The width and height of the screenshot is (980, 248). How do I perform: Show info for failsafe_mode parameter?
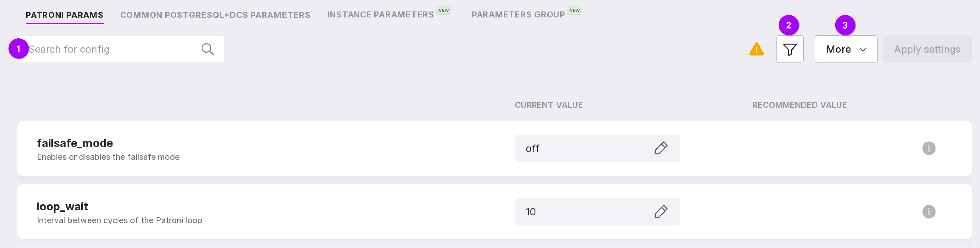[x=928, y=148]
